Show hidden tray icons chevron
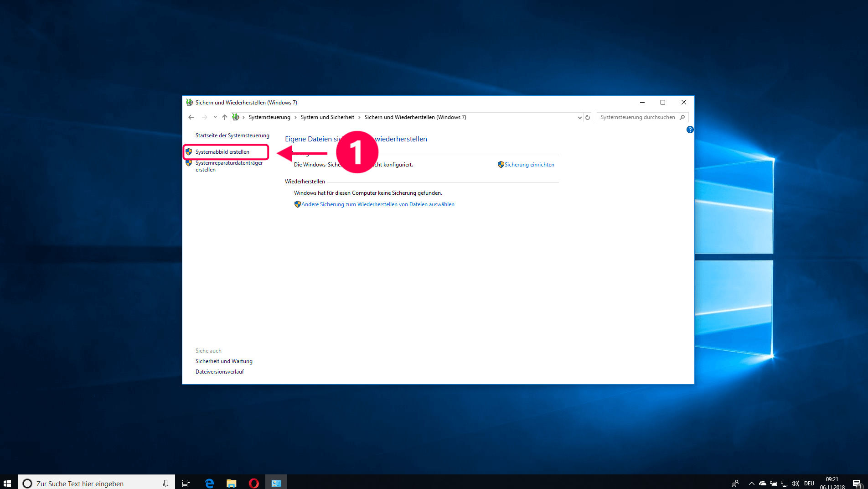 pos(751,484)
